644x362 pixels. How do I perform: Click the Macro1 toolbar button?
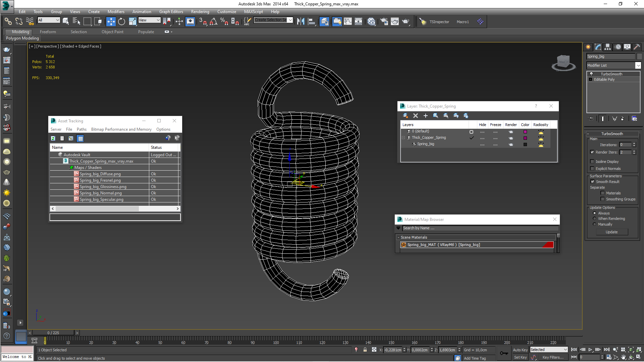point(463,22)
